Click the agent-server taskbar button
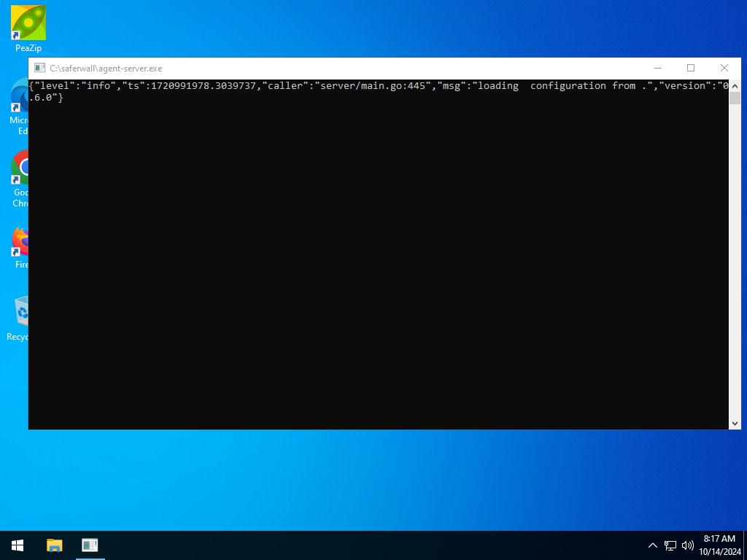The height and width of the screenshot is (560, 747). tap(90, 545)
